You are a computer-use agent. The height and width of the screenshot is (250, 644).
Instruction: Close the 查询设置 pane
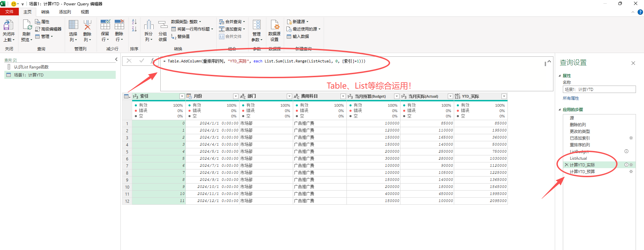click(x=633, y=63)
